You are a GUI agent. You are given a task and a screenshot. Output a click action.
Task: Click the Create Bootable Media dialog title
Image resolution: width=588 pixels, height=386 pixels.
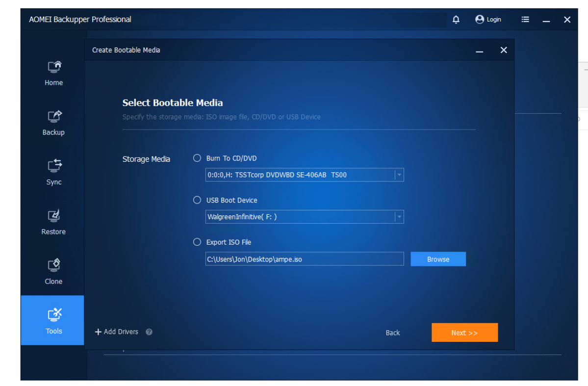[x=126, y=50]
